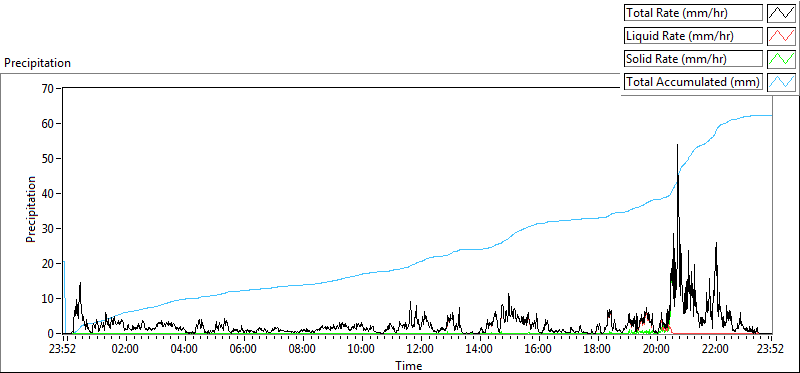Screen dimensions: 800x373
Task: Click the 18:00 time axis label
Action: (598, 350)
